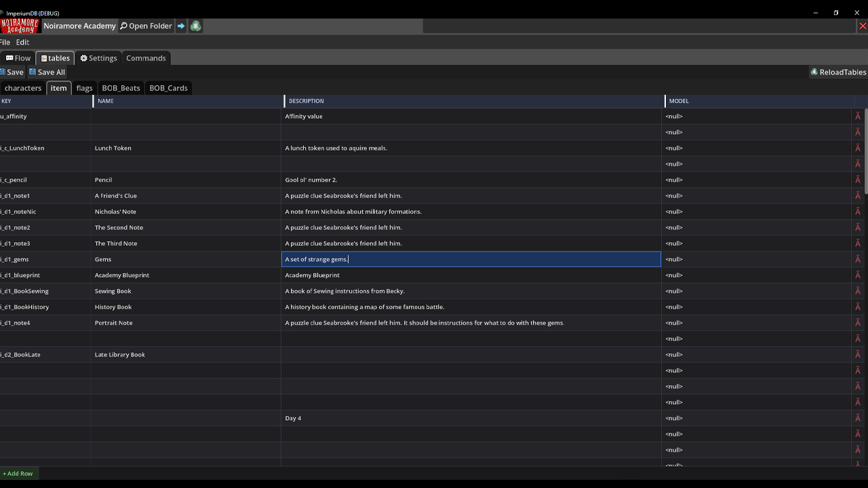Screen dimensions: 868x488
Task: Open the characters table tab
Action: pyautogui.click(x=23, y=88)
